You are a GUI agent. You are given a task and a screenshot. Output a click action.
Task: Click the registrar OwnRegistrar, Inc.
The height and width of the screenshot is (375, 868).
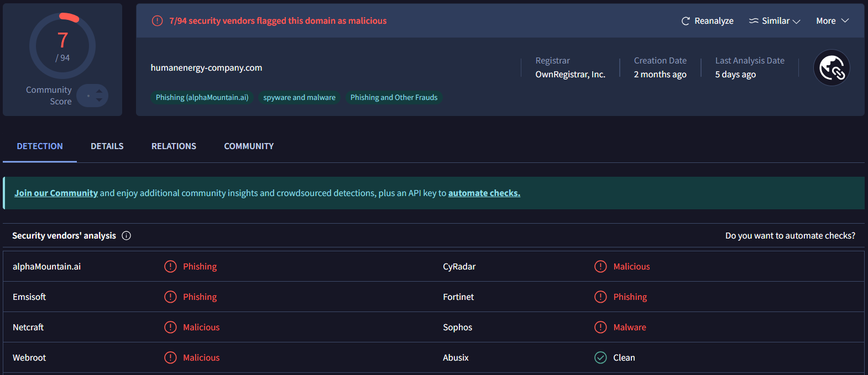pyautogui.click(x=570, y=75)
